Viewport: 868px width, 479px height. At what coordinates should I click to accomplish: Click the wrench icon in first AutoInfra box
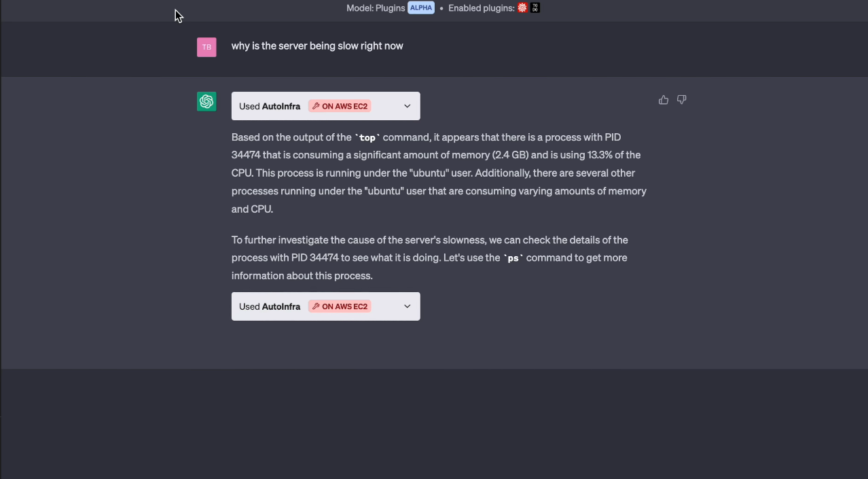[316, 106]
